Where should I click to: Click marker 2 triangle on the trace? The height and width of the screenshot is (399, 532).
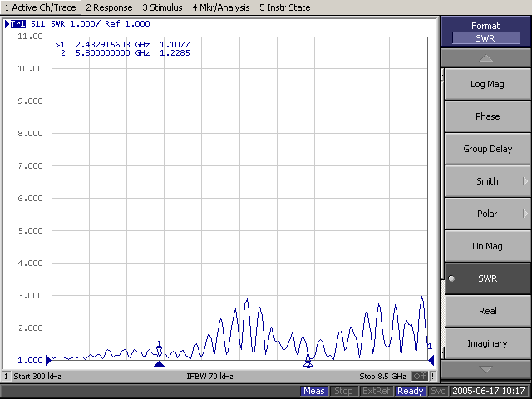(308, 361)
